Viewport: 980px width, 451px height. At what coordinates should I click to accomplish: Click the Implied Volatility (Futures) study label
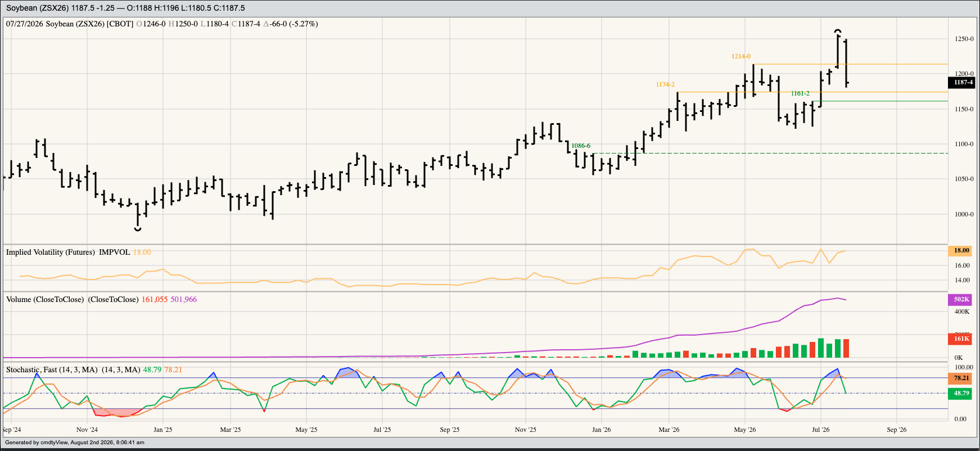pos(51,252)
